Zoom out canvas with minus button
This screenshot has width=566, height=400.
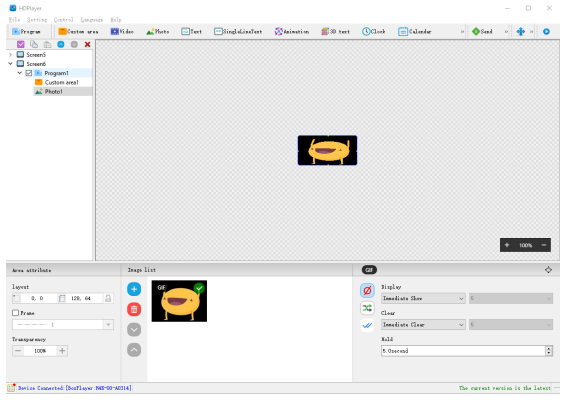pos(544,245)
